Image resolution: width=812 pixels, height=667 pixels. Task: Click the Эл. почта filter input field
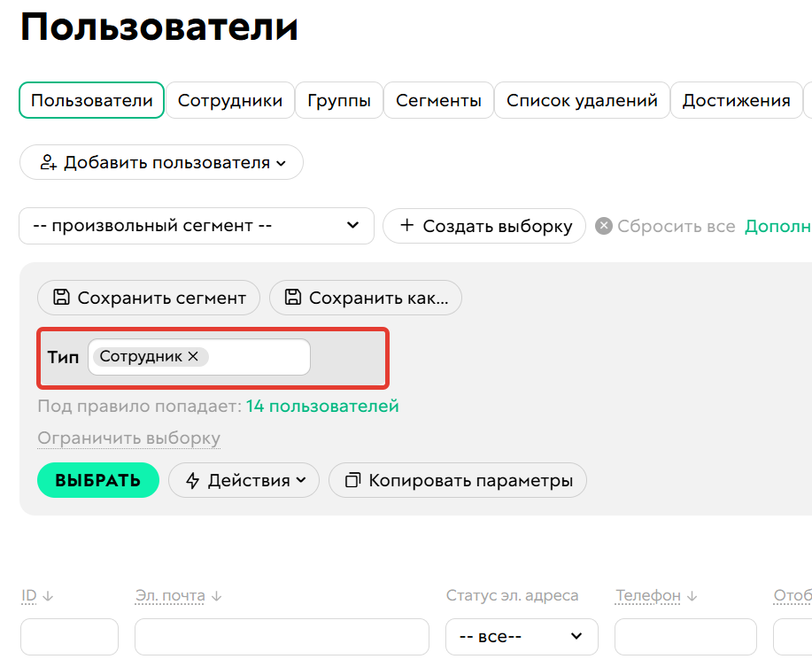282,637
